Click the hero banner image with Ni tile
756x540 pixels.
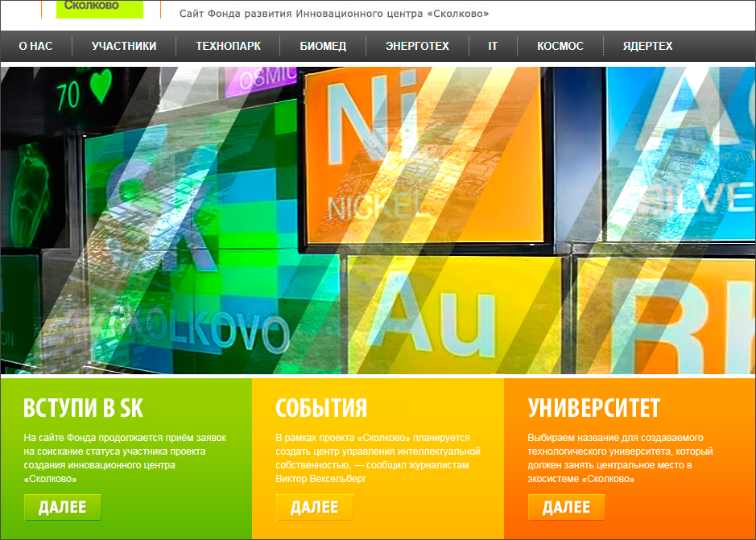378,221
